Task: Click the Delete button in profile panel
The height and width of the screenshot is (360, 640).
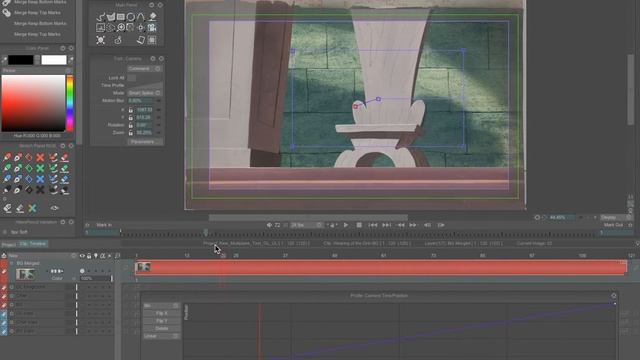Action: 161,328
